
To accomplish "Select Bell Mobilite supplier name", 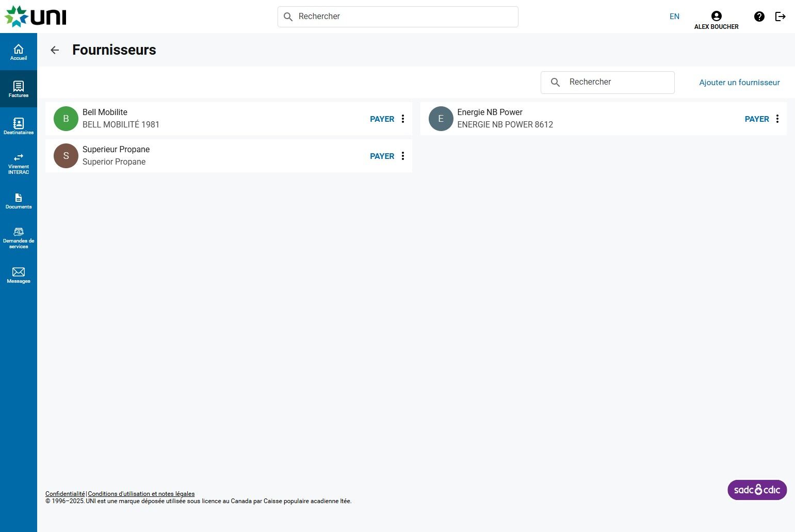I will click(105, 112).
